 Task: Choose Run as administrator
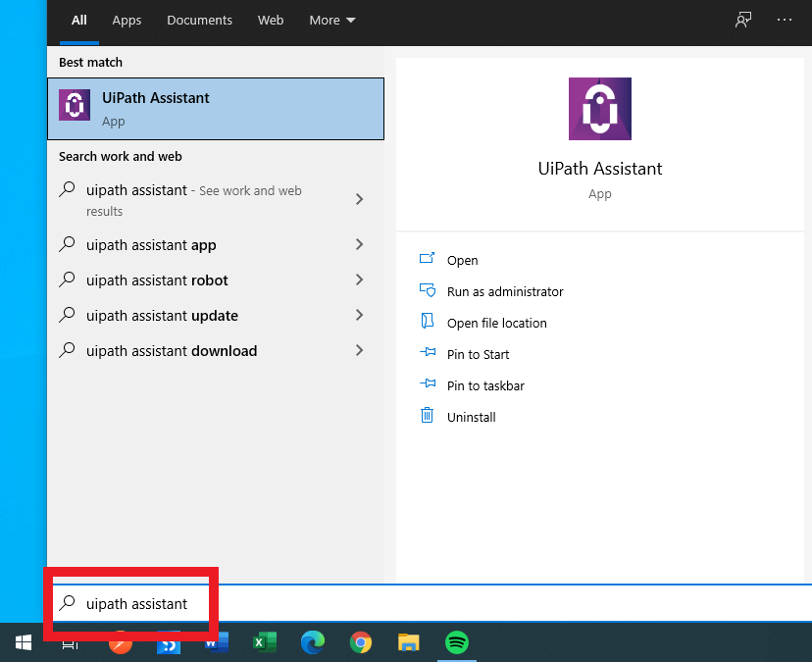click(505, 291)
